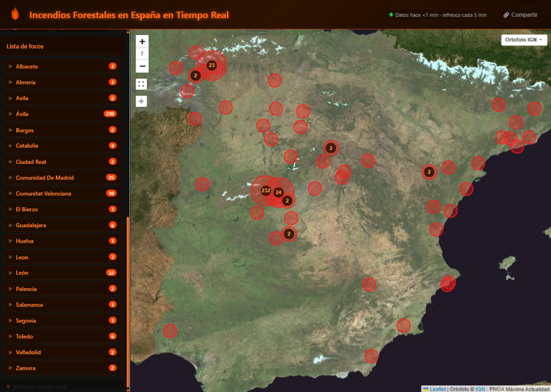551x392 pixels.
Task: Click the 24 fire cluster marker
Action: click(x=278, y=192)
